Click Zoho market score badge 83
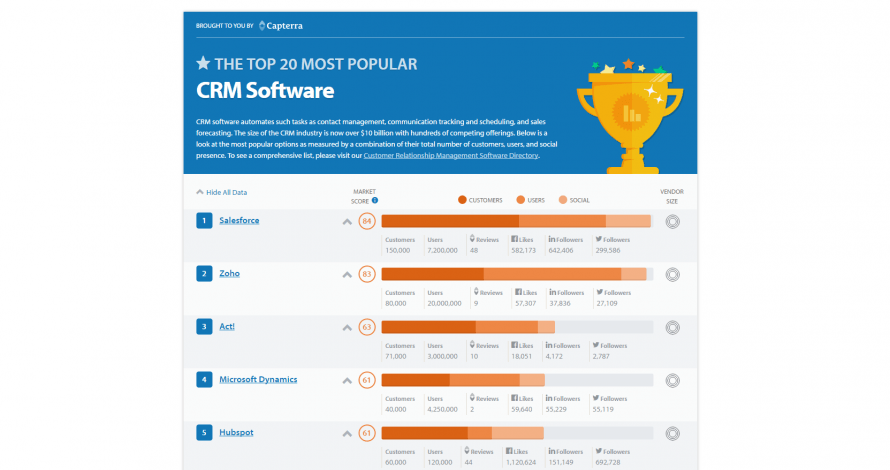The width and height of the screenshot is (890, 470). [367, 274]
